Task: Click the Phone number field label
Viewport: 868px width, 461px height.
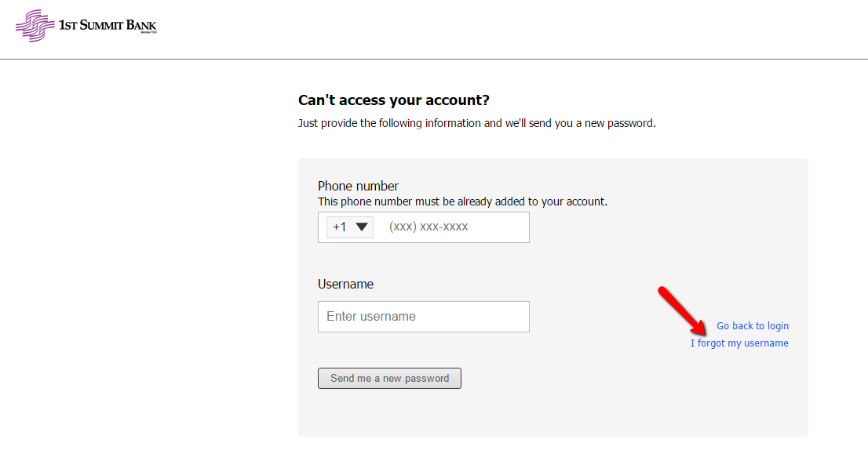Action: [357, 186]
